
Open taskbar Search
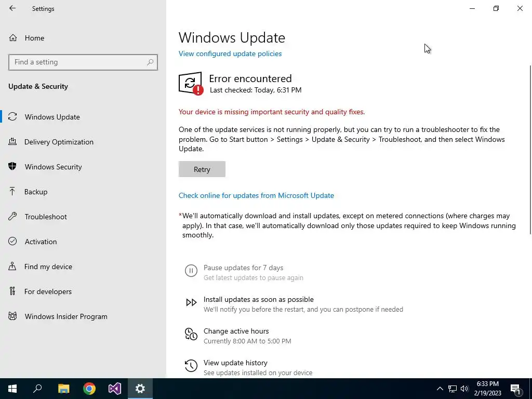click(x=37, y=389)
